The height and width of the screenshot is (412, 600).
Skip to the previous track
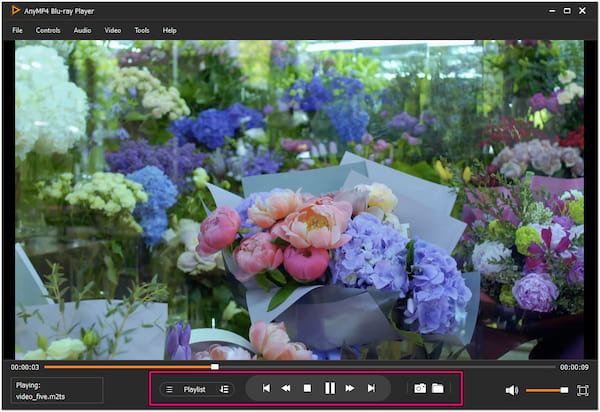click(266, 388)
